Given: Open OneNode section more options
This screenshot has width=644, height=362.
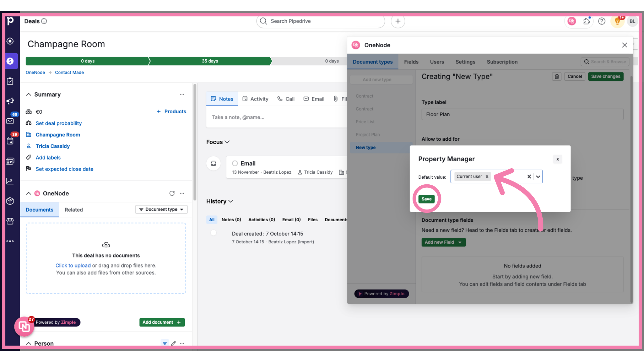Looking at the screenshot, I should coord(182,193).
